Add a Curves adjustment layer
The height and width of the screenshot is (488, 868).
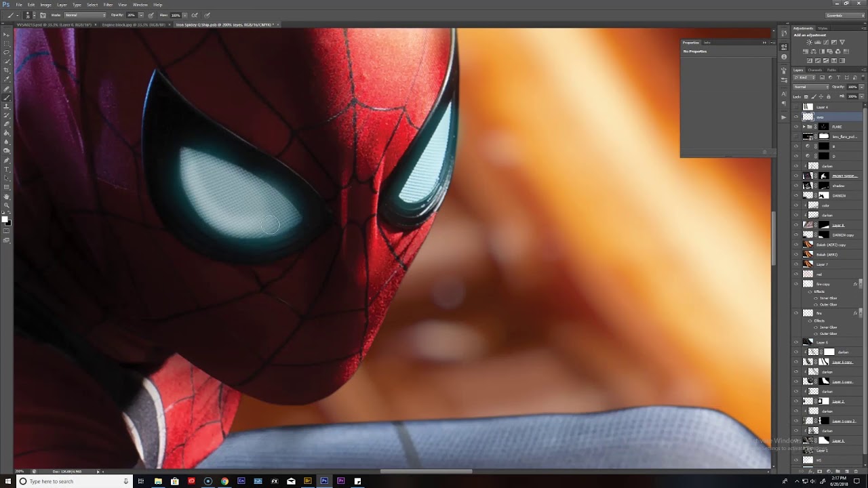coord(825,42)
